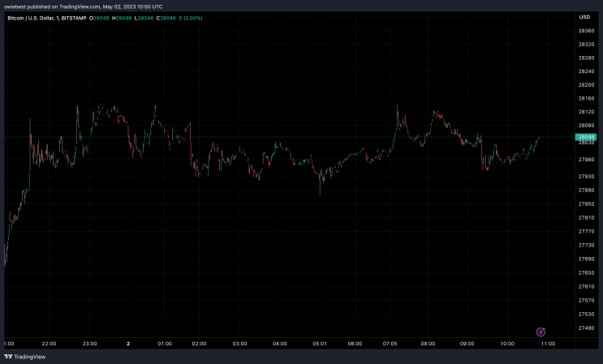The height and width of the screenshot is (364, 603).
Task: Click price axis label 27810
Action: tap(586, 218)
